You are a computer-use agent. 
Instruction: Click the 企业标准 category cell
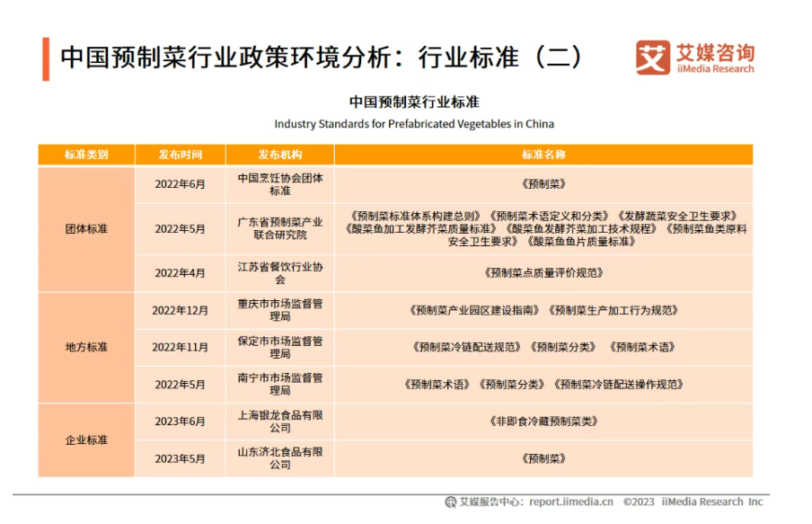[86, 440]
